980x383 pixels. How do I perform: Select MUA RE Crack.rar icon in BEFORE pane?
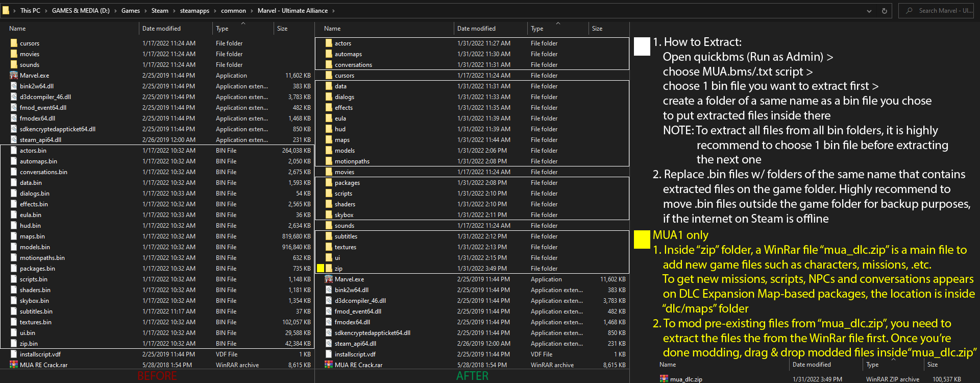(x=14, y=365)
